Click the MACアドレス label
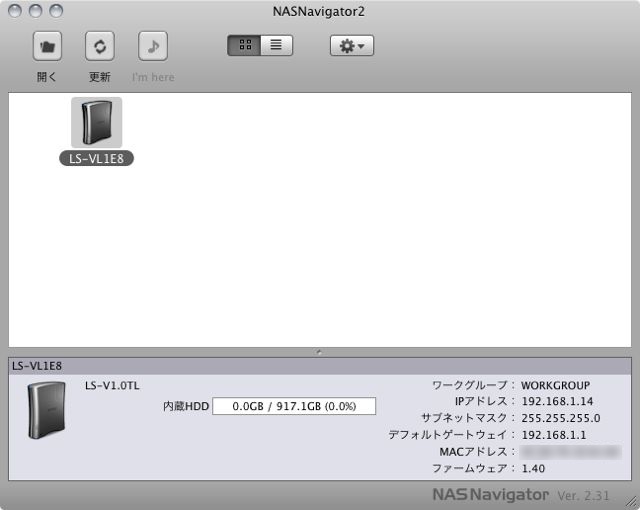This screenshot has width=640, height=510. pos(477,452)
